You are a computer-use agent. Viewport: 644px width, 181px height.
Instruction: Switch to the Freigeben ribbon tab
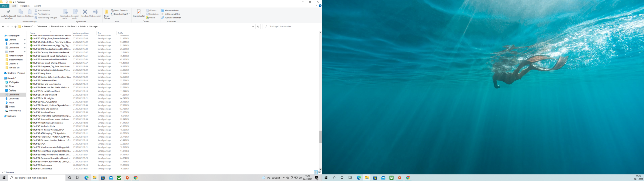click(25, 6)
